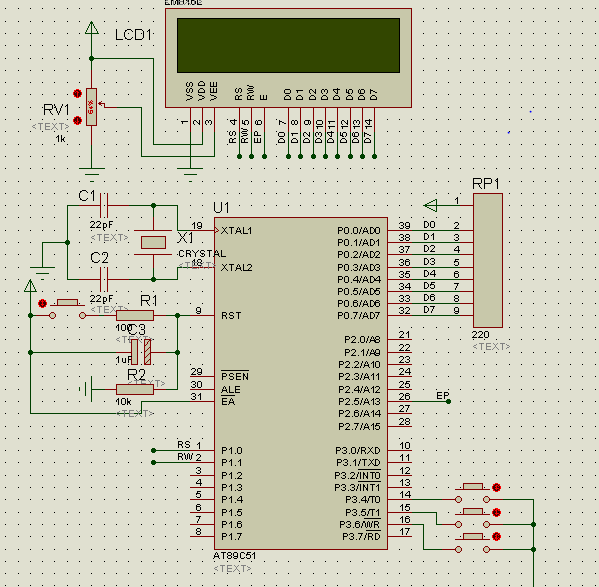This screenshot has width=599, height=587.
Task: Click the 'P2.5/A13' pin label
Action: (x=359, y=401)
